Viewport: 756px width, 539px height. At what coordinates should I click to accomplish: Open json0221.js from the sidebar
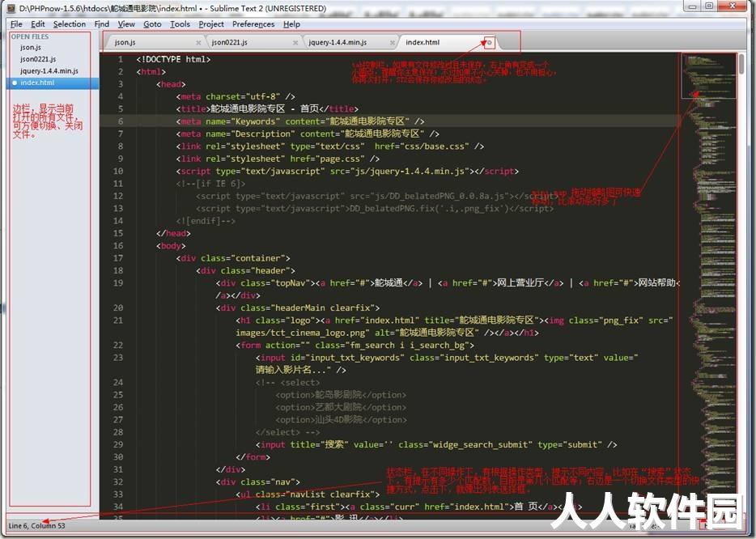(x=38, y=59)
